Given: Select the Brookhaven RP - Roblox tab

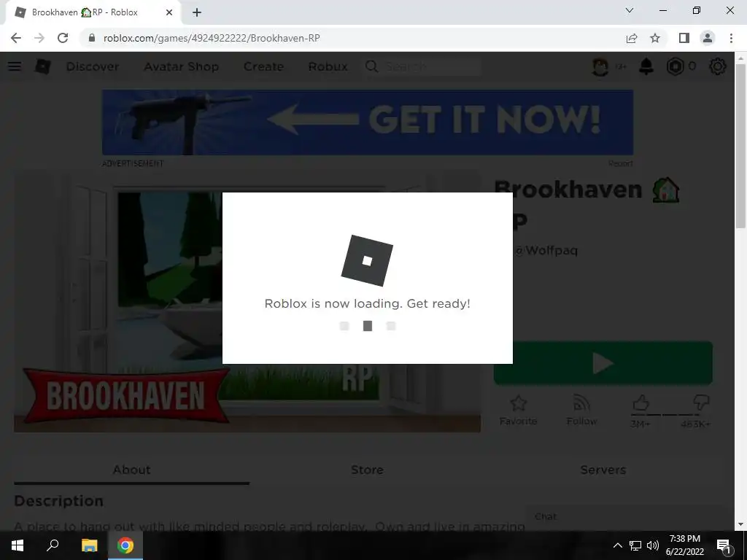Looking at the screenshot, I should (93, 12).
